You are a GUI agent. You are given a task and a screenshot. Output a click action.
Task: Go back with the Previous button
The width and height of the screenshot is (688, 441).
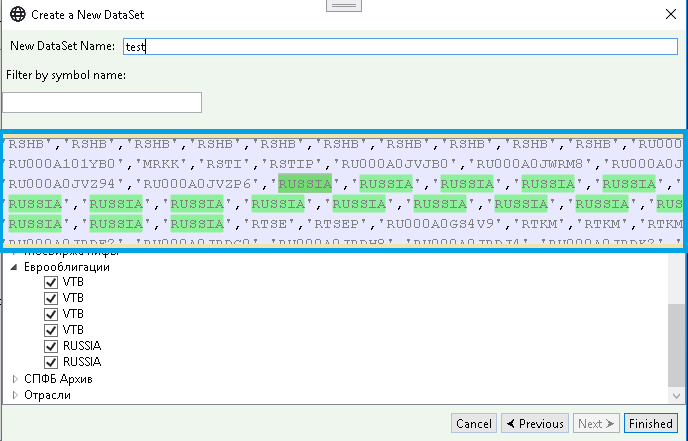coord(535,423)
